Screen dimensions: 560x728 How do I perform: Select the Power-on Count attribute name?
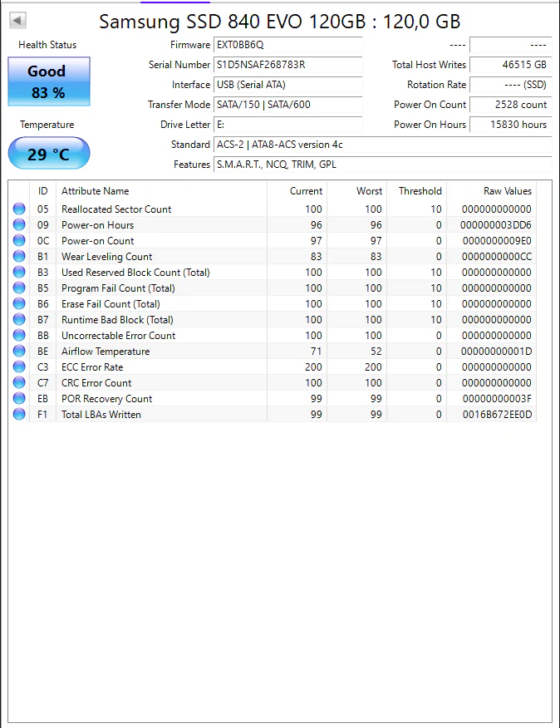coord(97,241)
